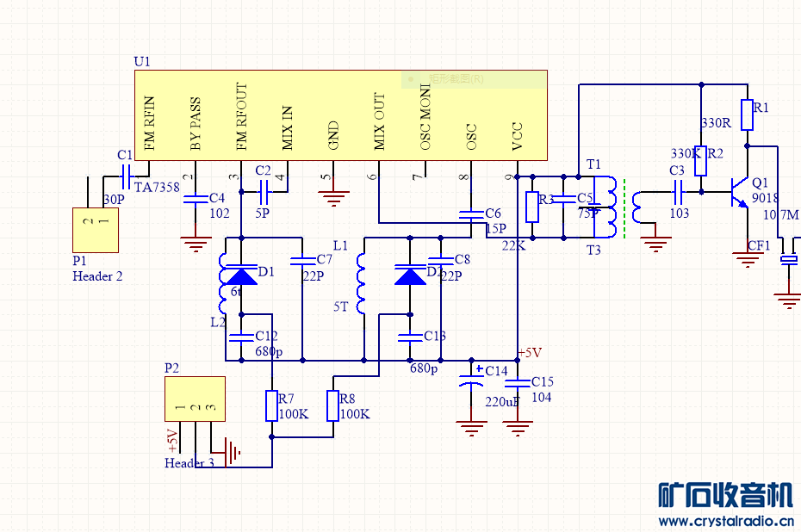Select capacitor C13 symbol

pos(410,337)
